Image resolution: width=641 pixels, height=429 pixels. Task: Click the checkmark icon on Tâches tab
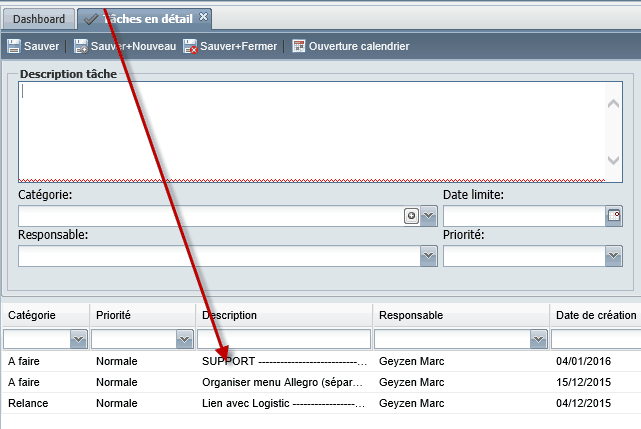tap(90, 19)
